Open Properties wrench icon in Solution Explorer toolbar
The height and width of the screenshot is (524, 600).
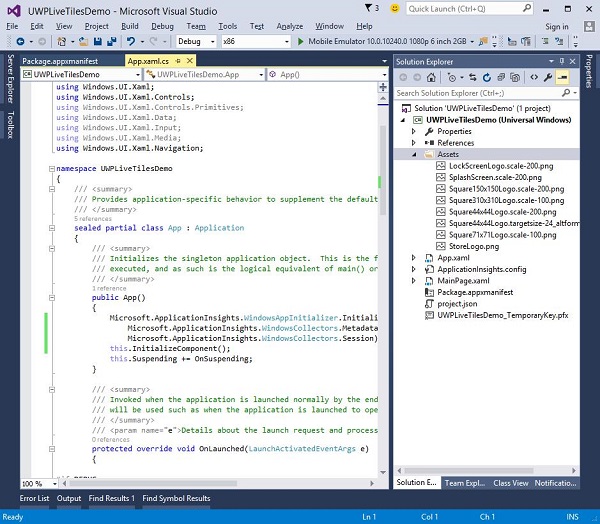tap(549, 76)
